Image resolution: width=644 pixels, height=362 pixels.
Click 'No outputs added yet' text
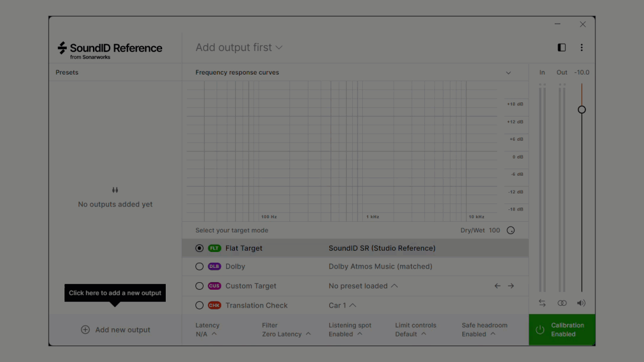point(115,205)
